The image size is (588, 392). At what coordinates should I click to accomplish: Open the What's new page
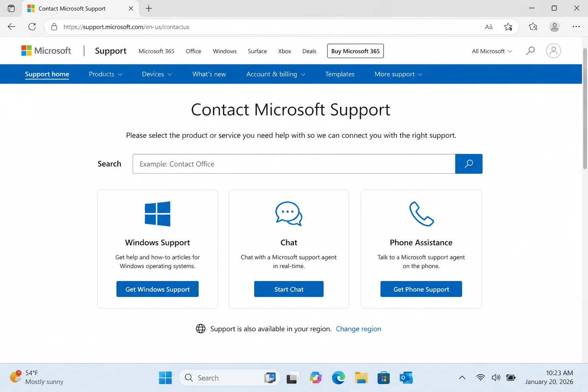pos(209,74)
